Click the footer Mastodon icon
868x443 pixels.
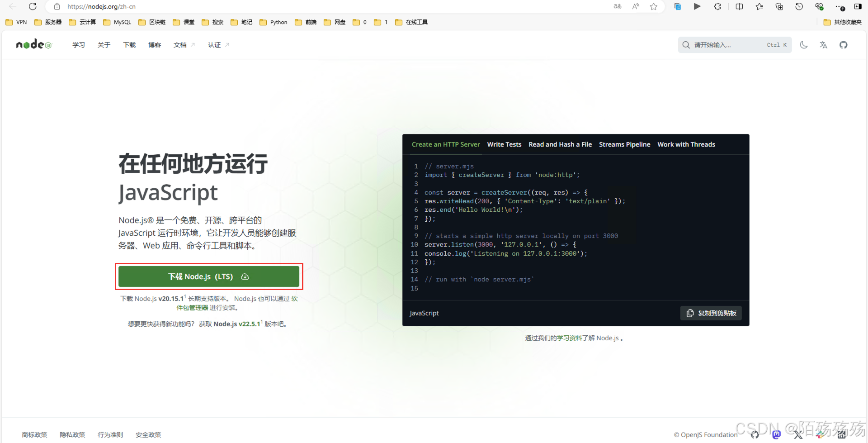[x=777, y=435]
